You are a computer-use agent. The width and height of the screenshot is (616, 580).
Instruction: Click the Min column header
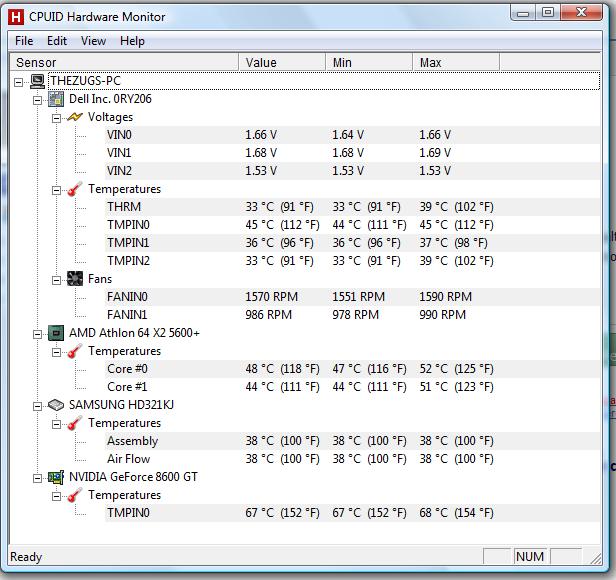369,62
